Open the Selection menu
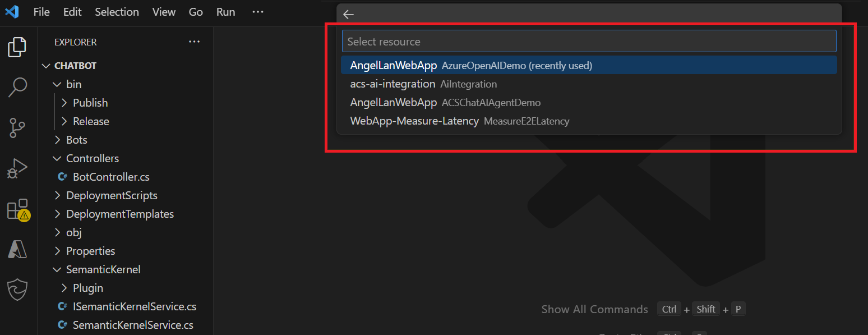Screen dimensions: 868x335 [117, 12]
